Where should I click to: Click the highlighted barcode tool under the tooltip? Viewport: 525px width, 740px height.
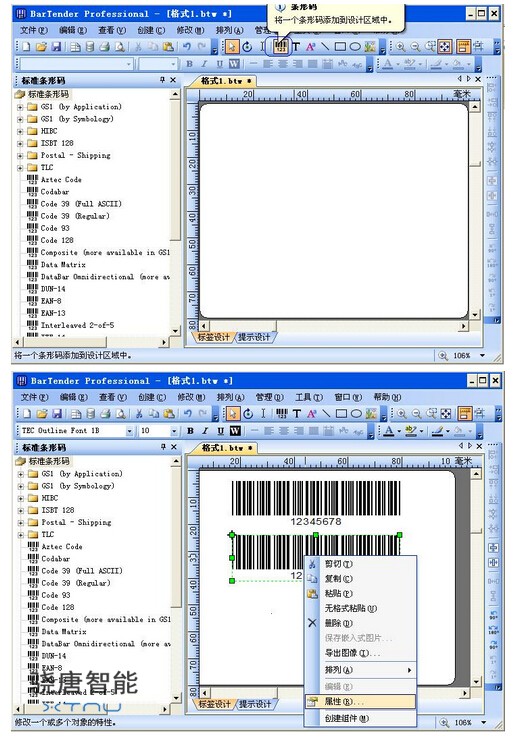tap(280, 47)
